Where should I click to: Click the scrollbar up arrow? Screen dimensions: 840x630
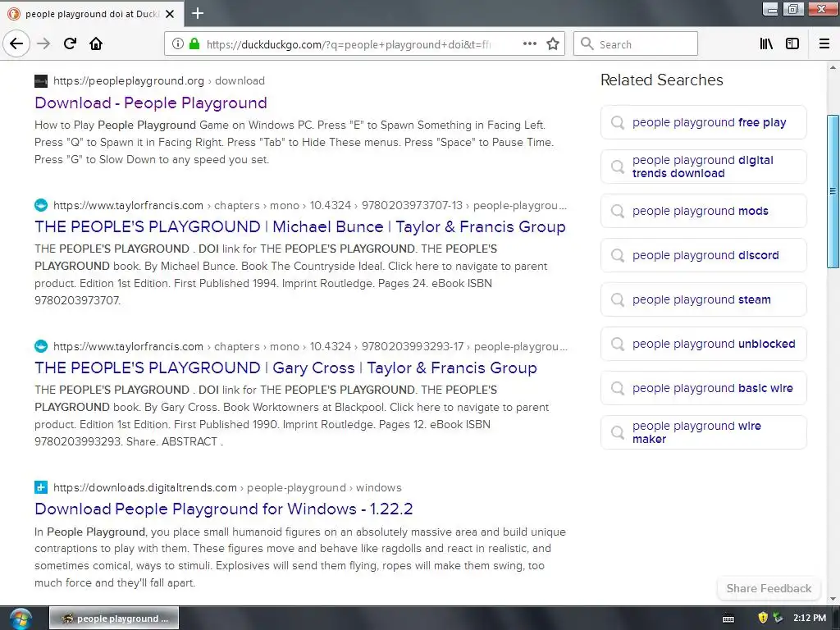[x=833, y=67]
